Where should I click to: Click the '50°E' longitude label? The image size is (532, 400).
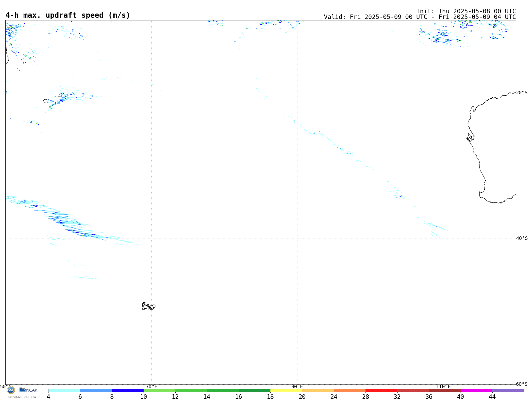6,387
